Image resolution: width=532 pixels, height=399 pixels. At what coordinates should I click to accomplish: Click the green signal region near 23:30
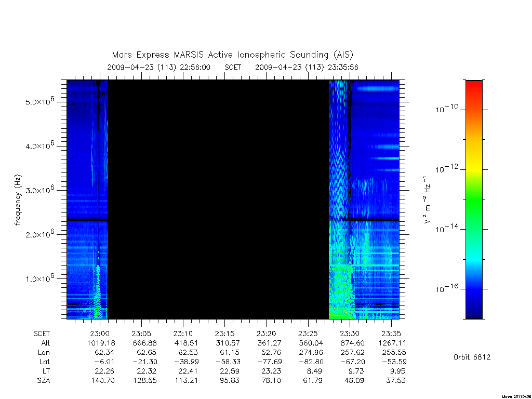click(x=342, y=292)
